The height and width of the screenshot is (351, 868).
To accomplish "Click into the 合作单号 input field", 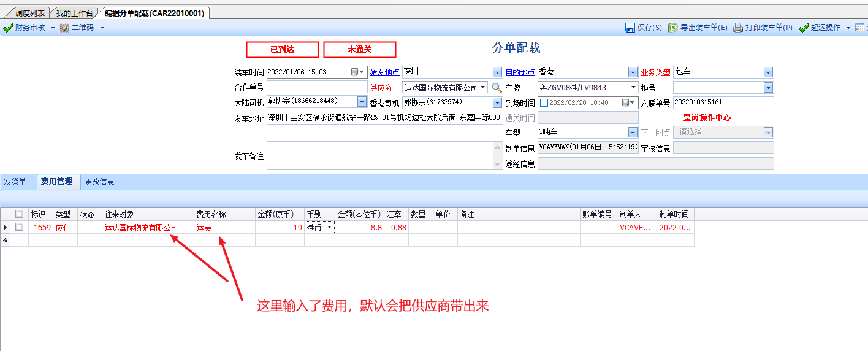I will 316,88.
